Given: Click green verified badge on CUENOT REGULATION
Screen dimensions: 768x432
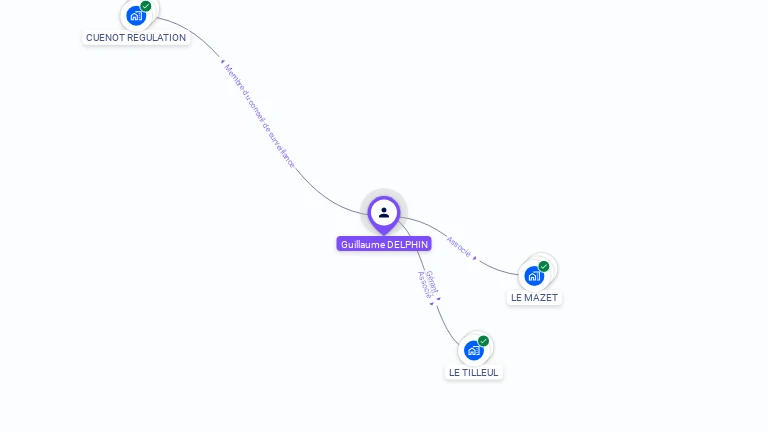Looking at the screenshot, I should coord(146,6).
